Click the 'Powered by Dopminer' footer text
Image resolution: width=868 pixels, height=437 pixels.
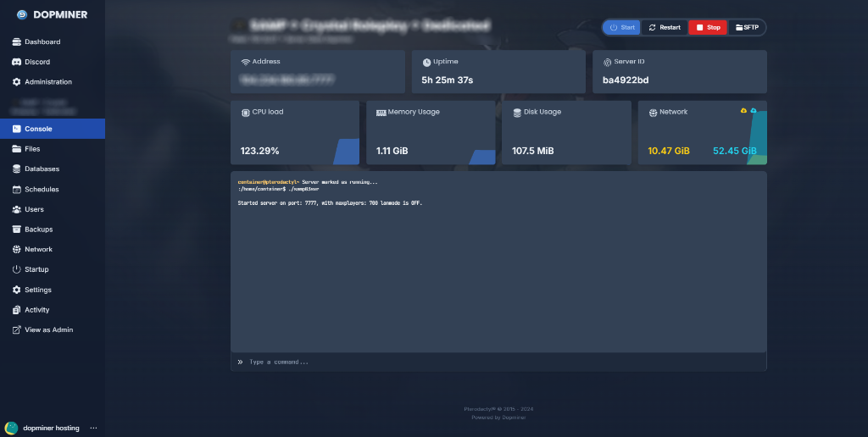498,418
